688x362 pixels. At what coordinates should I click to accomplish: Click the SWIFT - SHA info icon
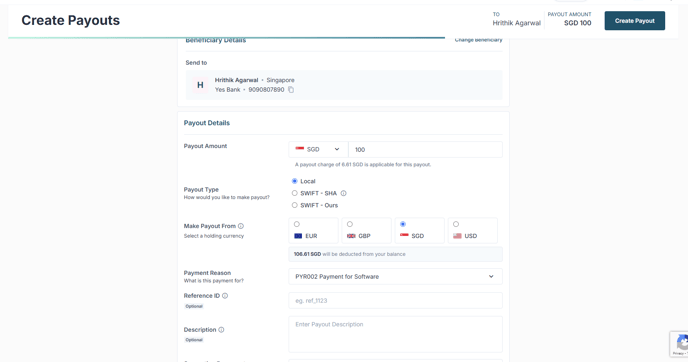(344, 193)
